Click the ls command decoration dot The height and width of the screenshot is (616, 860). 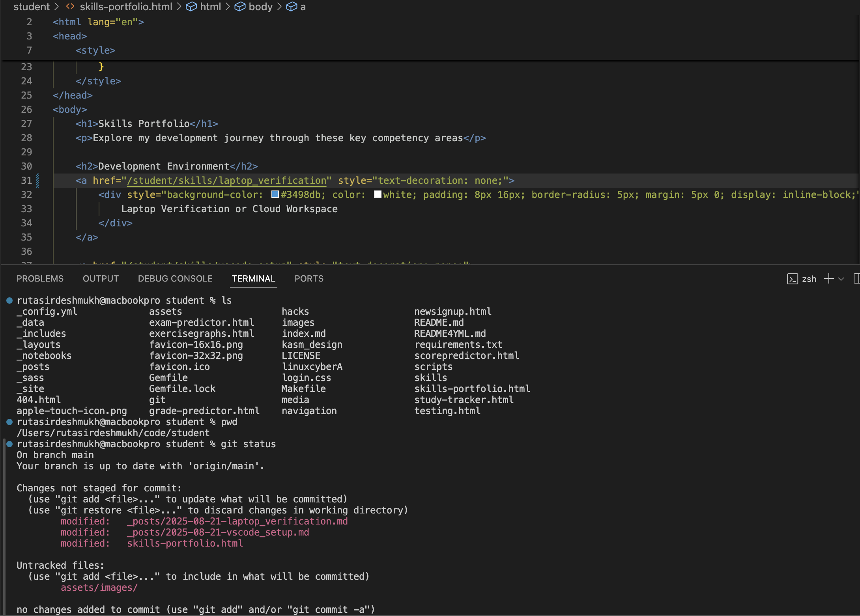click(9, 301)
